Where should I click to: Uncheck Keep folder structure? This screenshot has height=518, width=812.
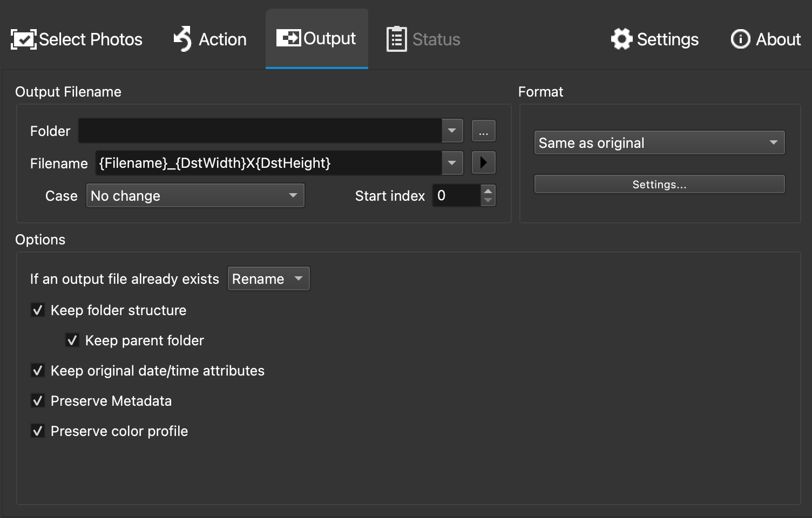tap(38, 310)
